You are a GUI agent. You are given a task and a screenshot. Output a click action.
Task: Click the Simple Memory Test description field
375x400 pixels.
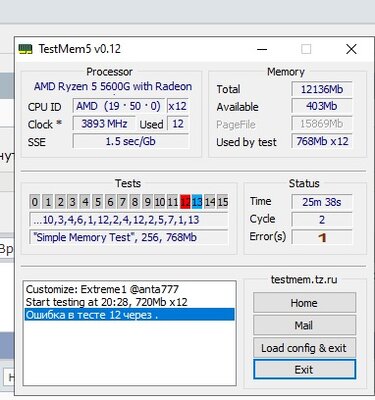click(129, 237)
